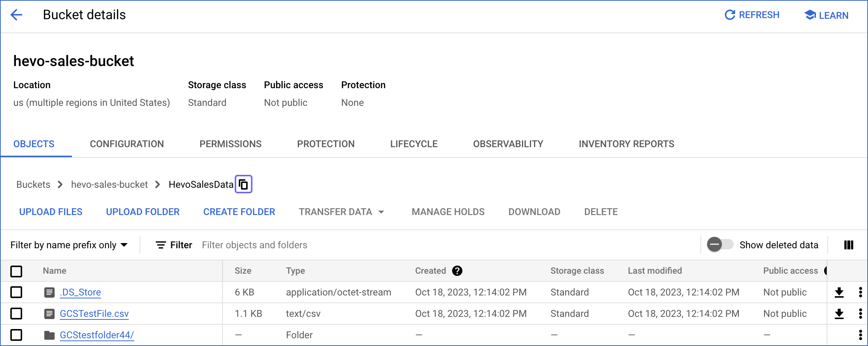Viewport: 868px width, 346px height.
Task: Click the Download toolbar button
Action: [534, 212]
